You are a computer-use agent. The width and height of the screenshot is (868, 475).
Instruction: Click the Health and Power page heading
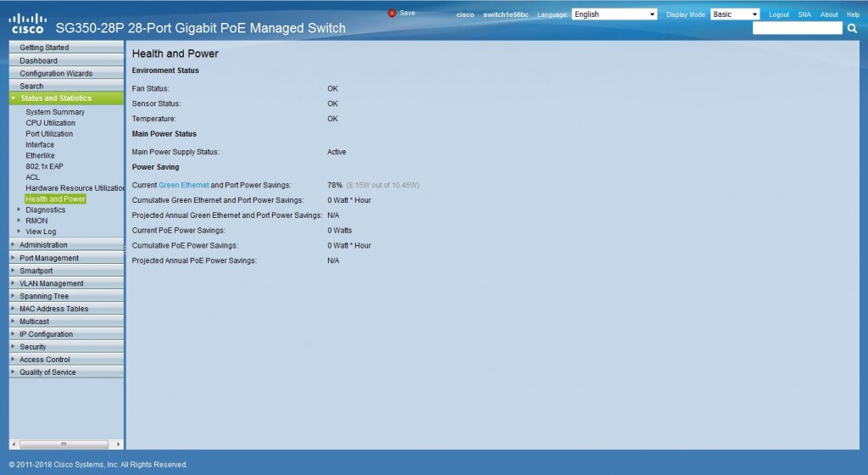point(175,53)
